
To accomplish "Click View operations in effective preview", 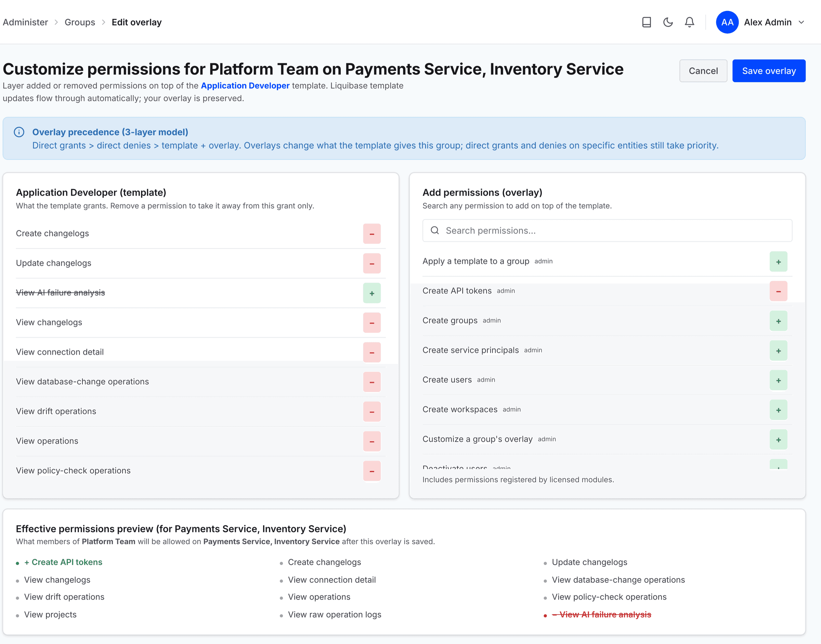I will (x=319, y=597).
